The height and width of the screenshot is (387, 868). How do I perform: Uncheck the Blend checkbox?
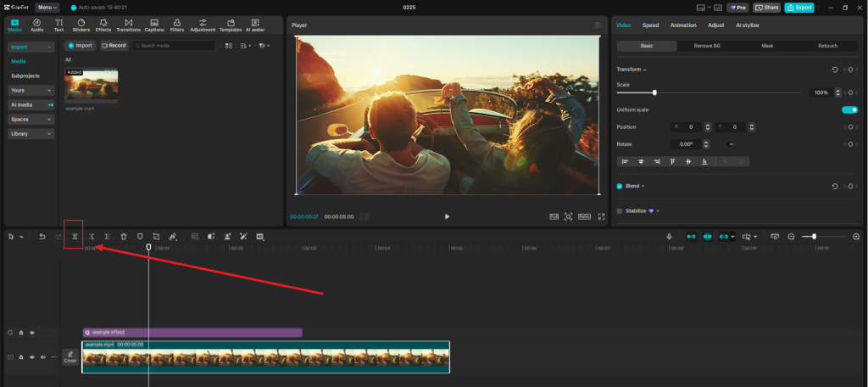pos(620,187)
